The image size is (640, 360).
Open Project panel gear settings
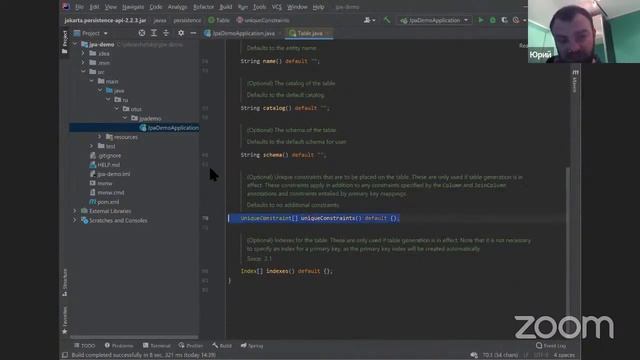tap(181, 33)
